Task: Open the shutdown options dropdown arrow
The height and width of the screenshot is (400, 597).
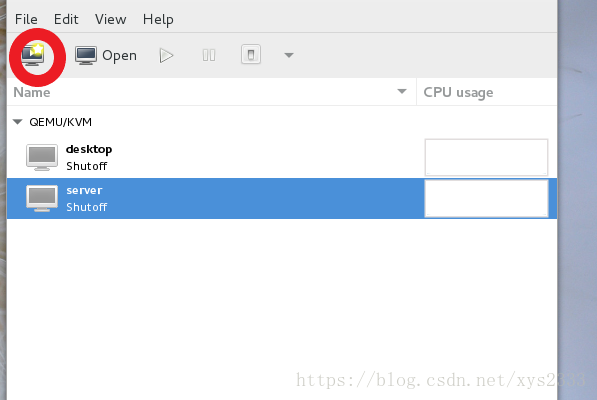Action: click(x=289, y=56)
